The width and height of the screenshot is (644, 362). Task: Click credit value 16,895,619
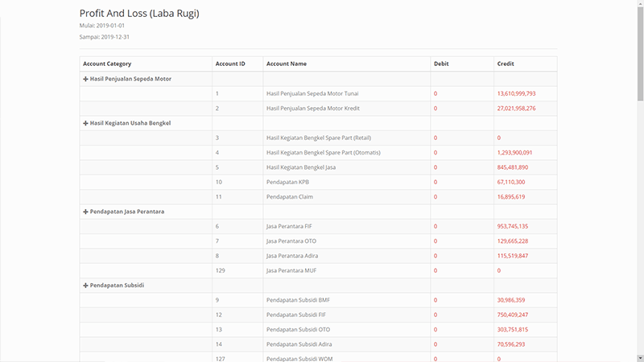pos(511,197)
